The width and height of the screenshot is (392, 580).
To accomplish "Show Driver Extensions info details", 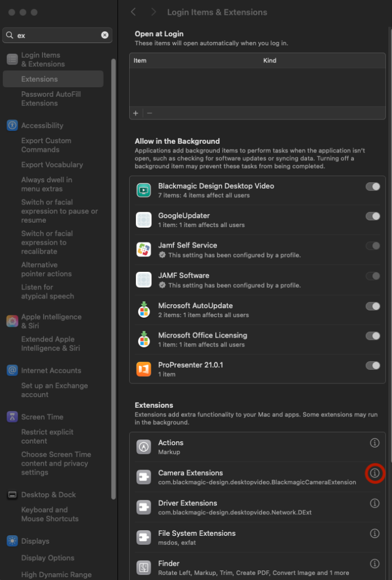I will 374,503.
